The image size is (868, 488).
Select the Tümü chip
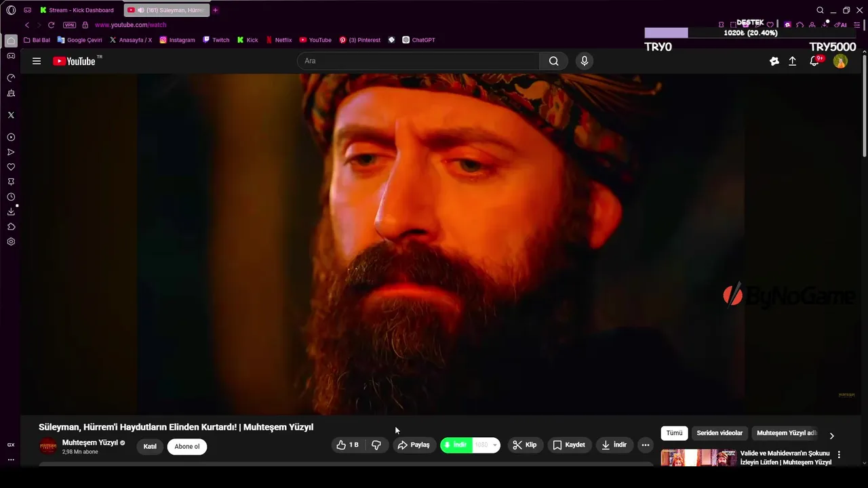(675, 433)
